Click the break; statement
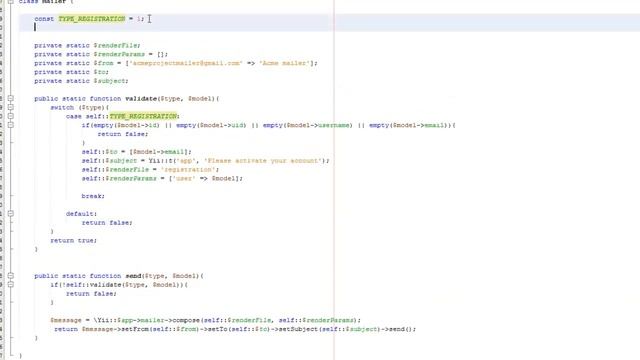The width and height of the screenshot is (640, 360). [x=93, y=196]
